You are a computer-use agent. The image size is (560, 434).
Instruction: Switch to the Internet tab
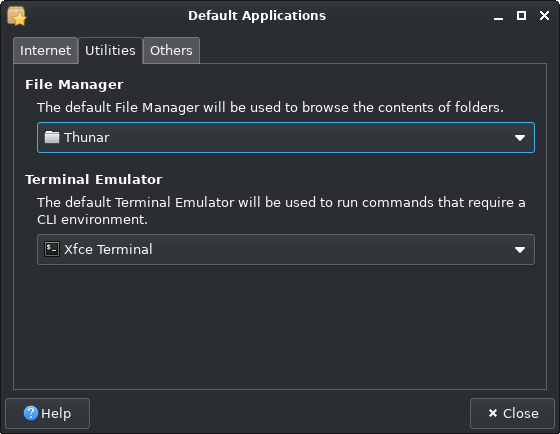pos(45,50)
